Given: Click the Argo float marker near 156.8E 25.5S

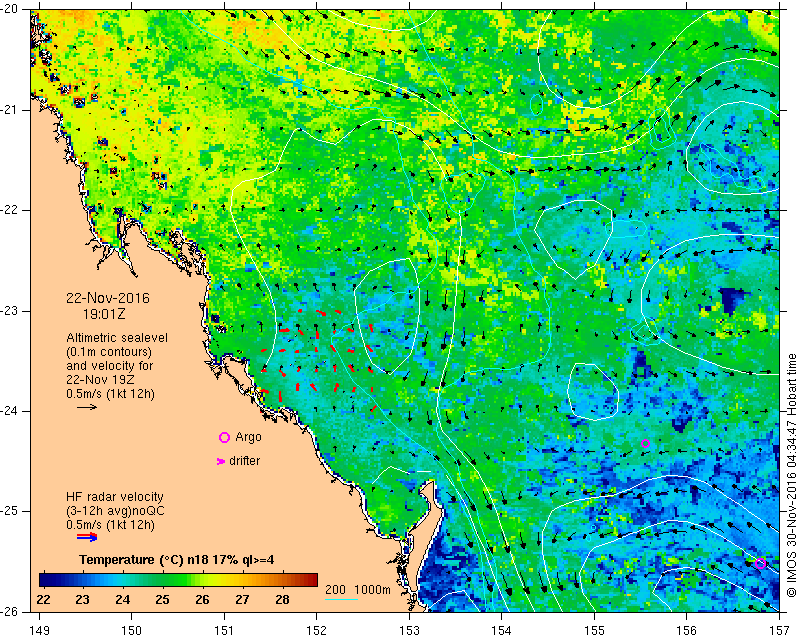Looking at the screenshot, I should 760,563.
